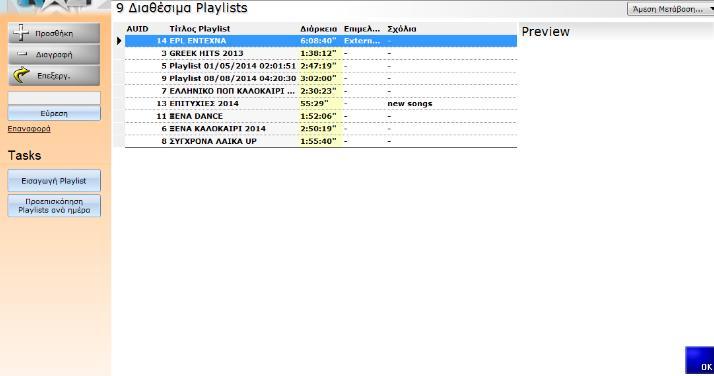
Task: Click the row pointer arrow beside EPL ENTEXNA
Action: [119, 41]
